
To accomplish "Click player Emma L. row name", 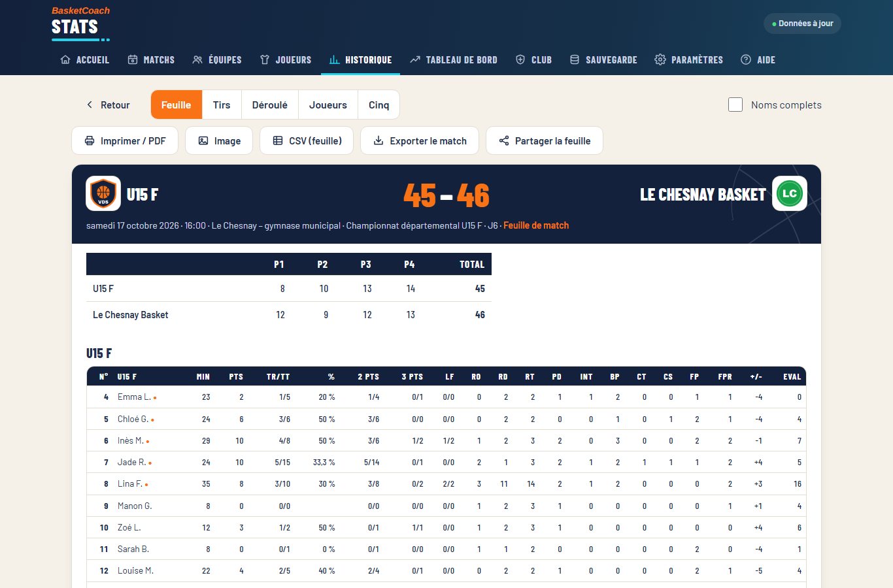I will 134,397.
